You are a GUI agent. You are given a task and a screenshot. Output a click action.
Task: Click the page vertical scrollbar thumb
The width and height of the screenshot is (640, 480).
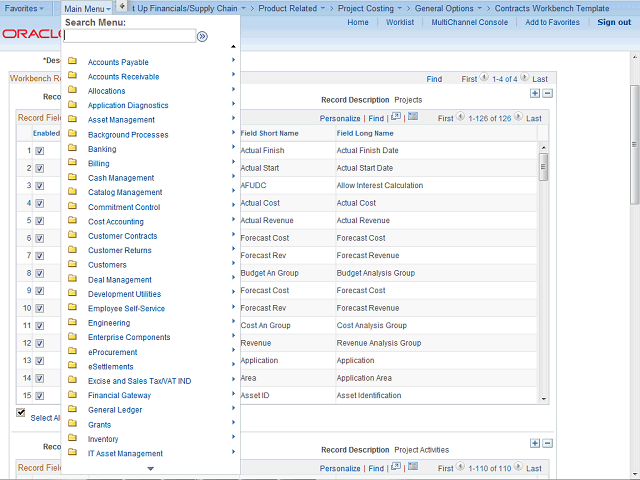[634, 144]
